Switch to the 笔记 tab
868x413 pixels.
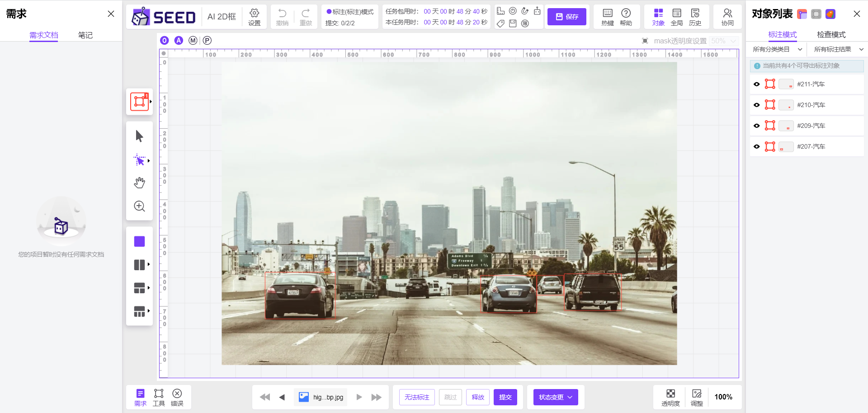(85, 35)
